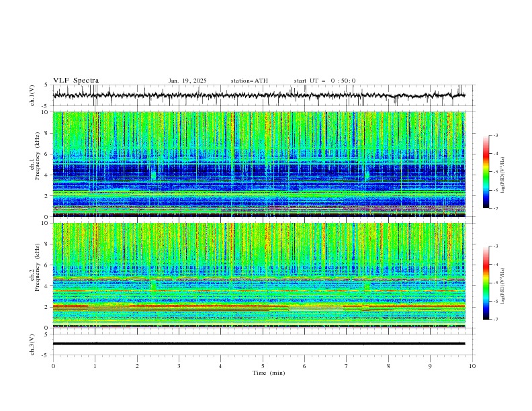The width and height of the screenshot is (532, 411).
Task: Click the ch.1 spectrogram color bar
Action: [x=486, y=172]
